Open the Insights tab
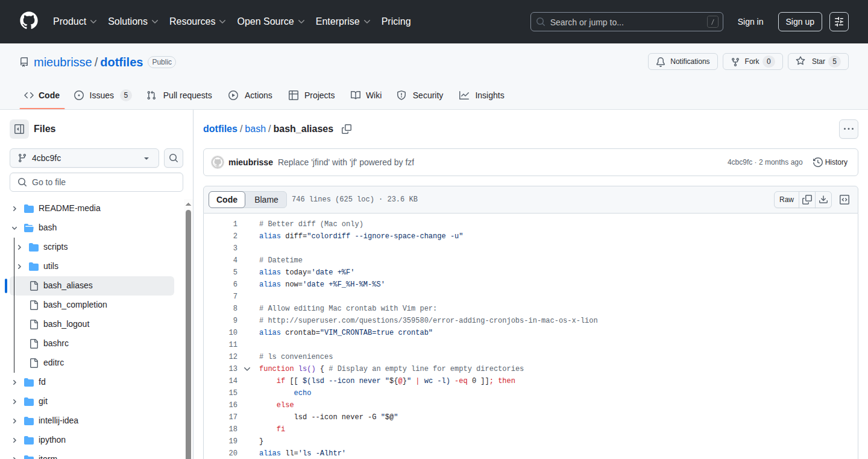The height and width of the screenshot is (459, 868). [x=482, y=95]
